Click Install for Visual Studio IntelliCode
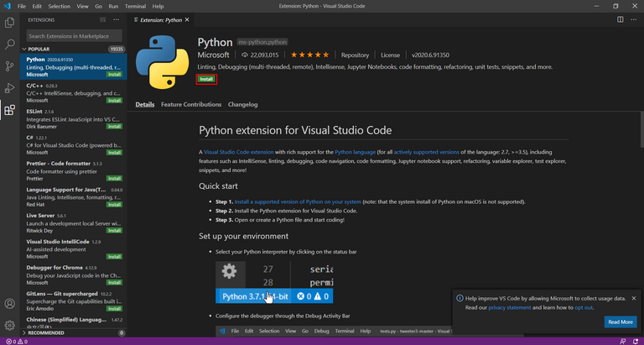Image resolution: width=644 pixels, height=345 pixels. click(x=114, y=257)
